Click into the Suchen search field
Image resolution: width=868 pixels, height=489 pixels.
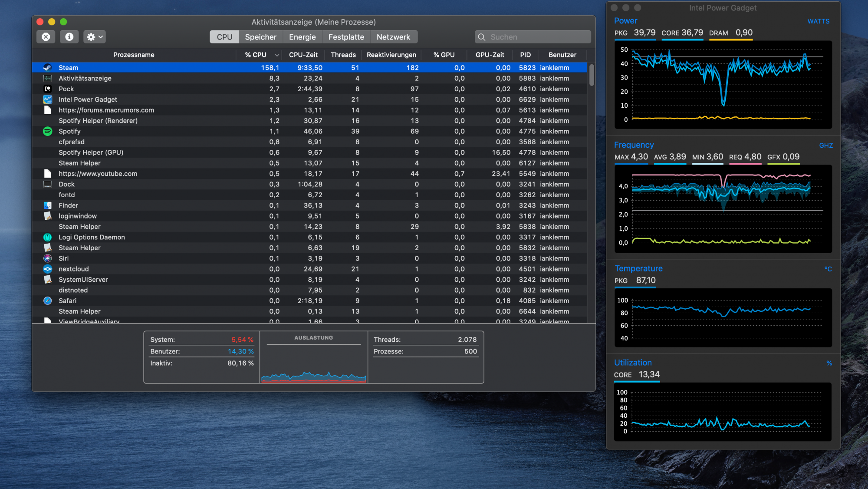click(x=533, y=37)
